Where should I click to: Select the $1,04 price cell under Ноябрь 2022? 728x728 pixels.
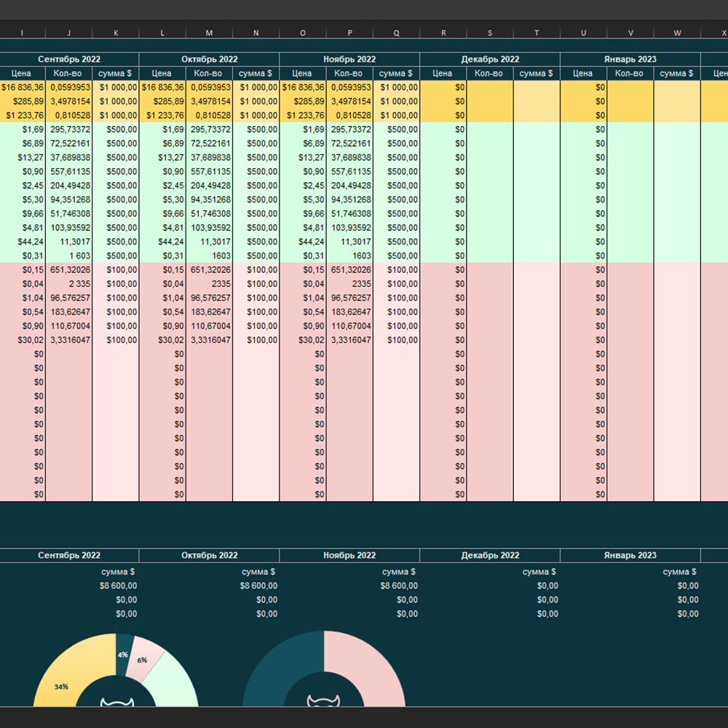303,298
